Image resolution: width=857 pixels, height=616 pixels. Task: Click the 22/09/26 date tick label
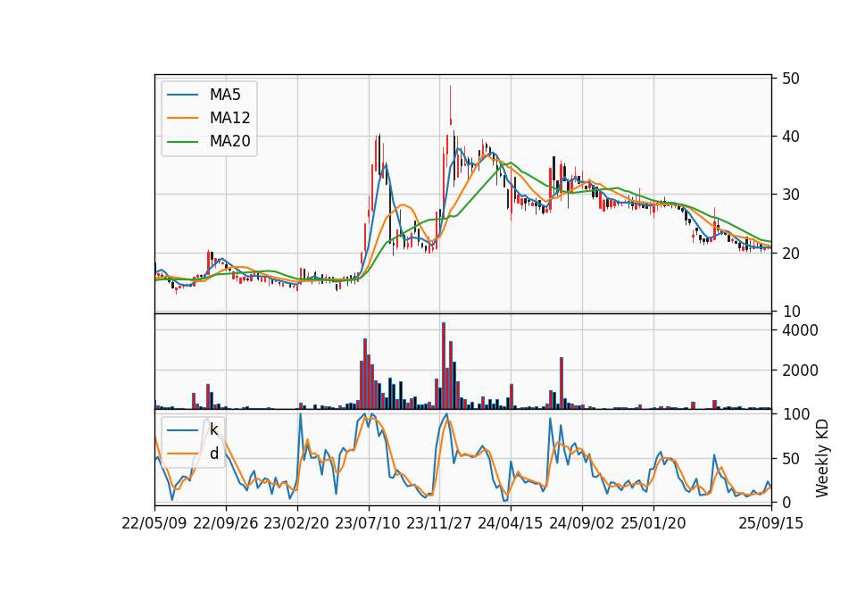tap(226, 523)
